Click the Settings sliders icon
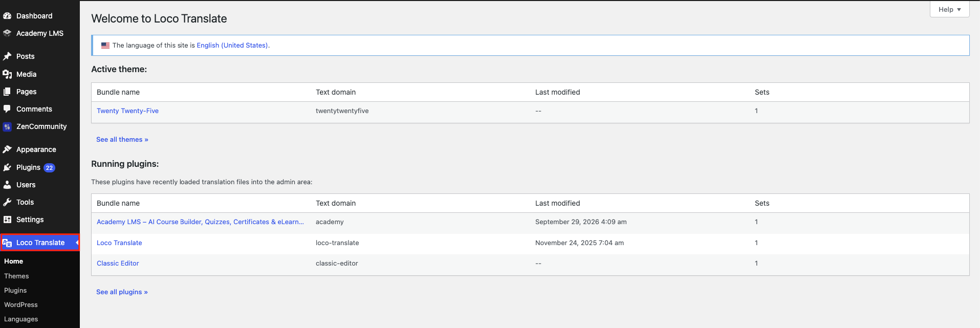Image resolution: width=980 pixels, height=328 pixels. point(7,220)
